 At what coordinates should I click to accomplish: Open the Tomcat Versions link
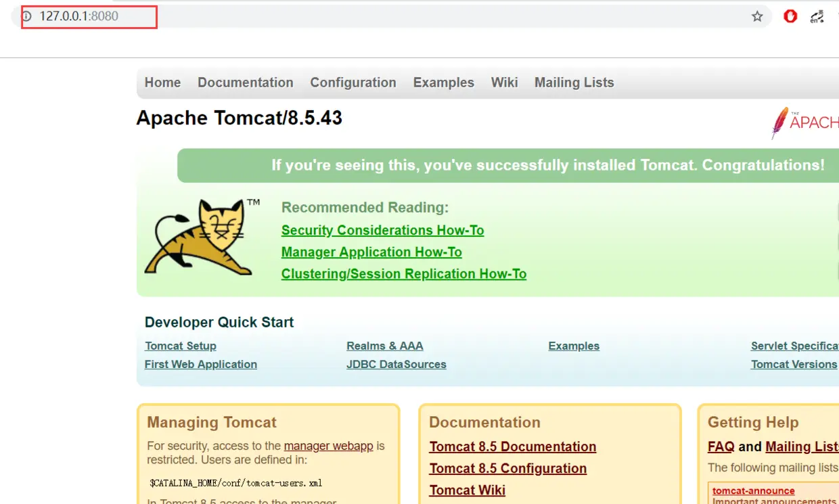point(794,364)
